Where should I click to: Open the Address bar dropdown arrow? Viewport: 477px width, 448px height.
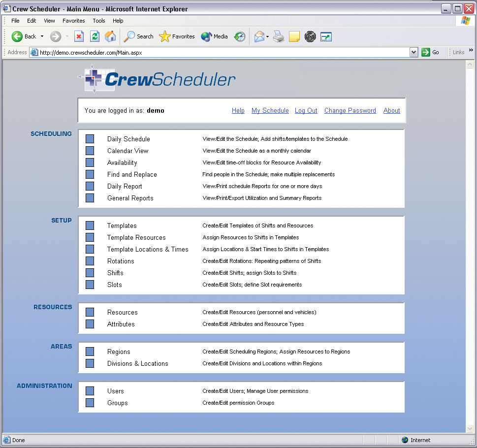click(x=414, y=52)
